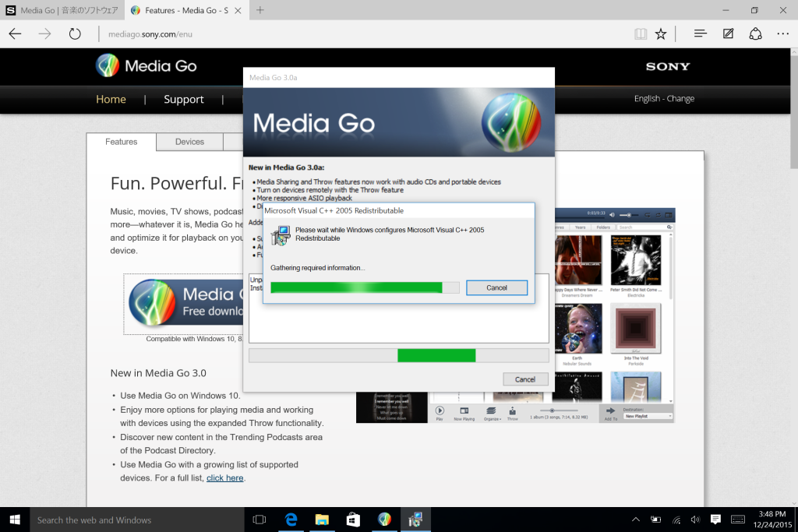798x532 pixels.
Task: Click the Media Go installer progress bar
Action: pos(399,355)
